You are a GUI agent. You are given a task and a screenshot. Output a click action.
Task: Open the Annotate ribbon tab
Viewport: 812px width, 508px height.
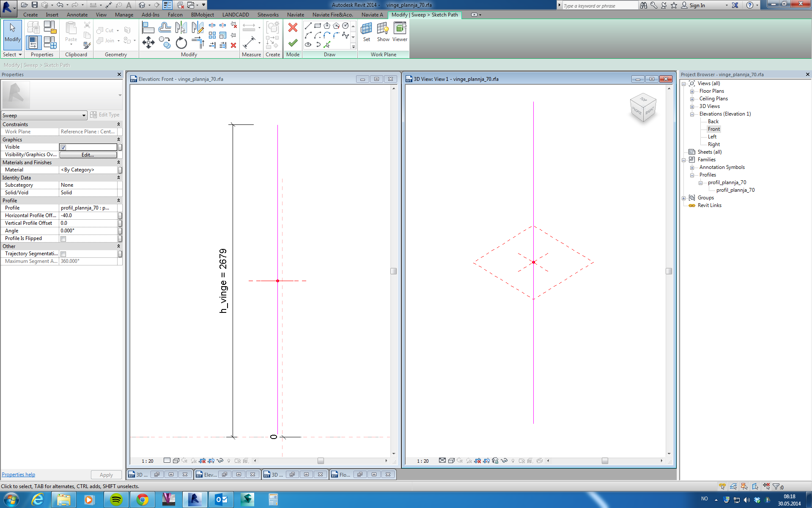[x=77, y=15]
